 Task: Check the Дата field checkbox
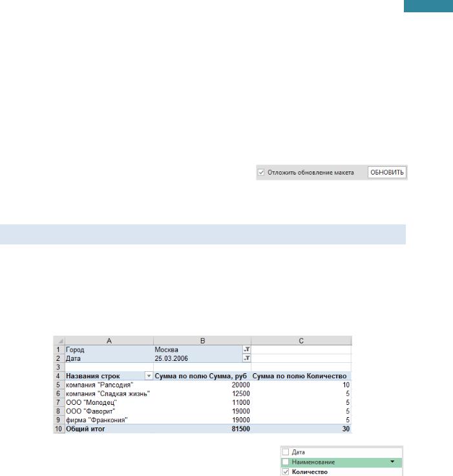pyautogui.click(x=286, y=452)
